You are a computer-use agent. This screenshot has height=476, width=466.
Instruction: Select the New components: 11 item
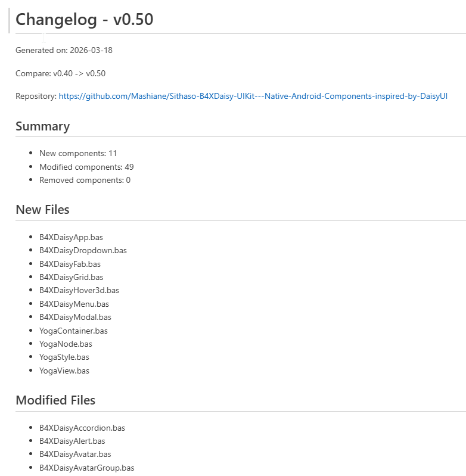point(78,154)
